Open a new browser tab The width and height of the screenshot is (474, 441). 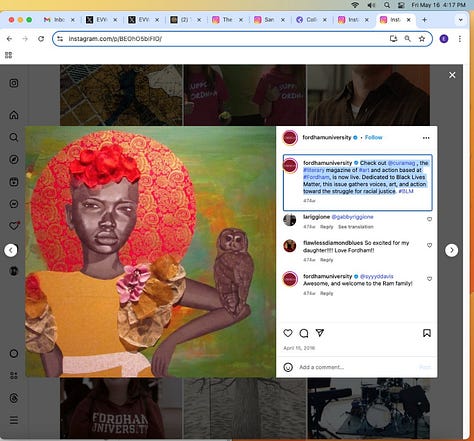(424, 20)
